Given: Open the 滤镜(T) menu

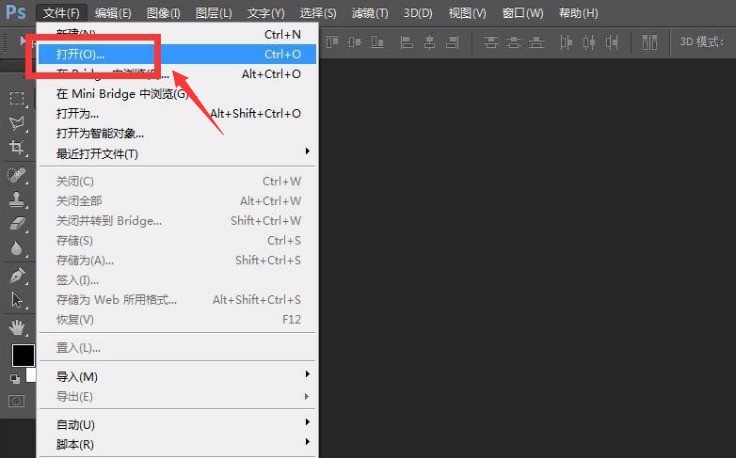Looking at the screenshot, I should pyautogui.click(x=370, y=13).
